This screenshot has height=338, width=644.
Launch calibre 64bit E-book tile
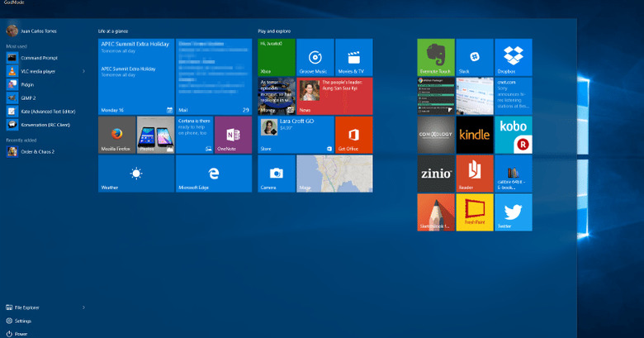coord(514,174)
